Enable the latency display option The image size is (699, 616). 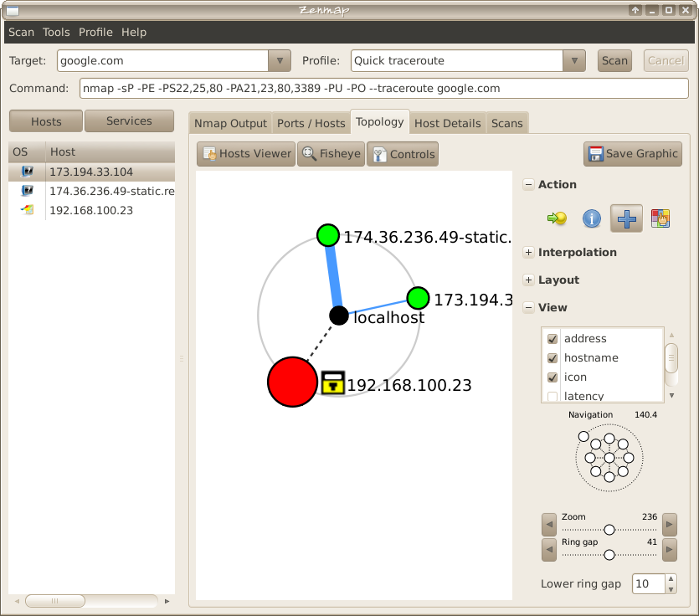click(553, 395)
